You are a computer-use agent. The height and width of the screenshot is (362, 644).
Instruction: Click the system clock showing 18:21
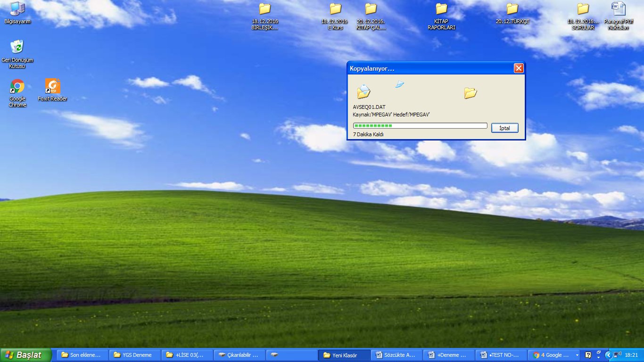[x=631, y=355]
